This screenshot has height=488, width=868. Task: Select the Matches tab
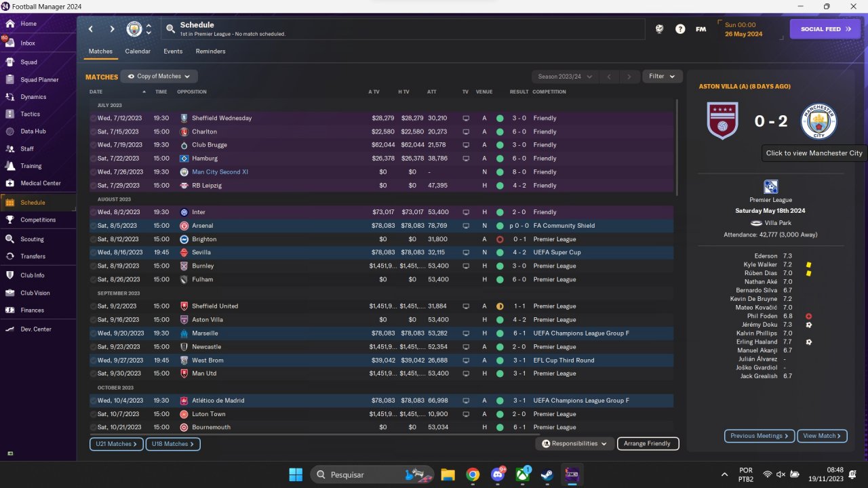(100, 52)
